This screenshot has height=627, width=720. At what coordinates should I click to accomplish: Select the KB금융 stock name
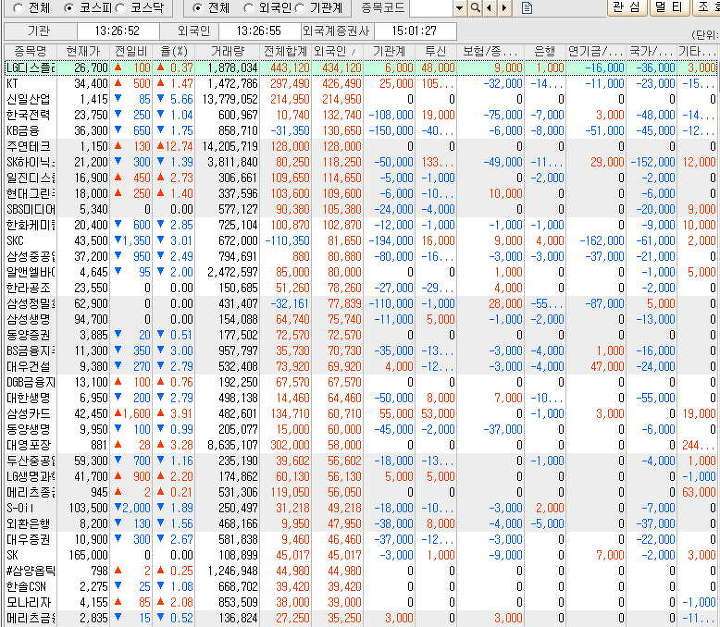tap(23, 131)
